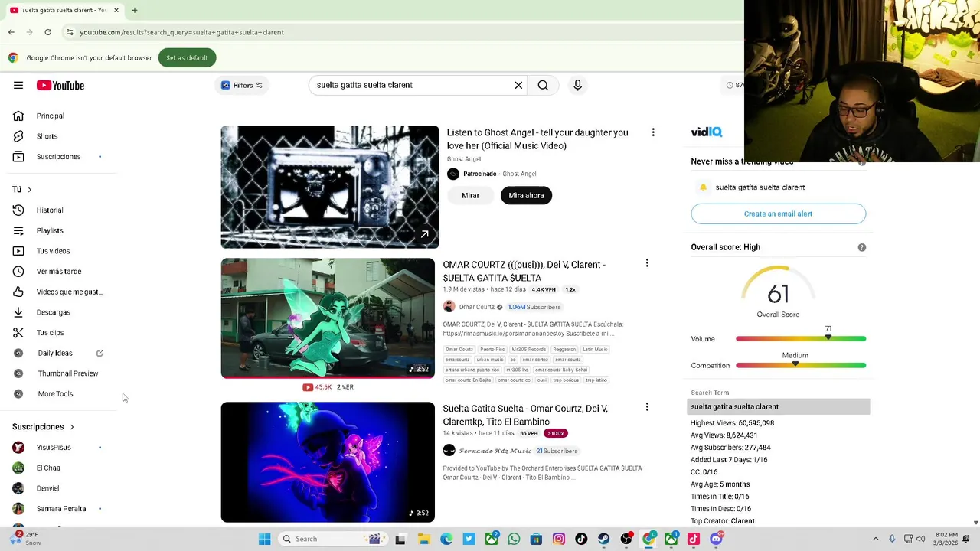Expand the Tú section chevron

29,189
